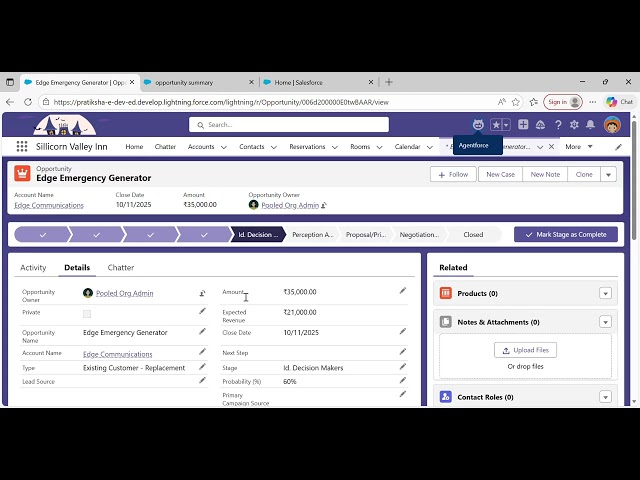Switch to Home | Salesforce browser tab
Screen dimensions: 640x480
point(318,82)
